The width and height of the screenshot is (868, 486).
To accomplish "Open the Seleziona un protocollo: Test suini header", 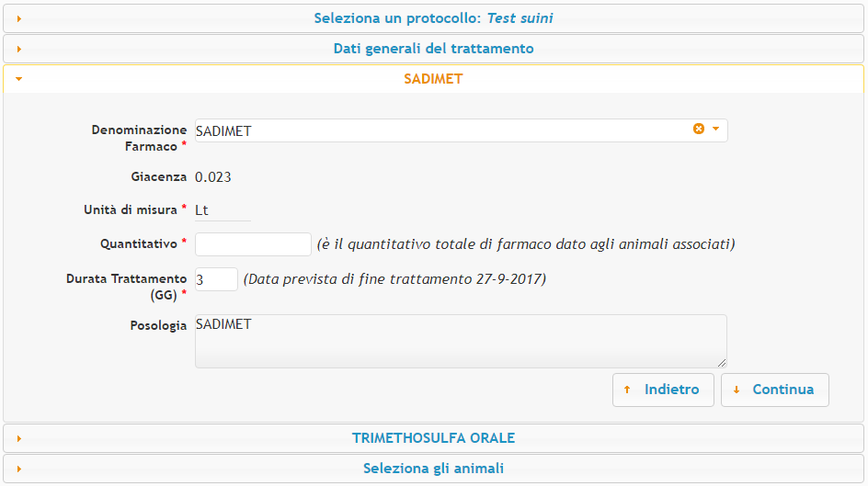I will (433, 18).
